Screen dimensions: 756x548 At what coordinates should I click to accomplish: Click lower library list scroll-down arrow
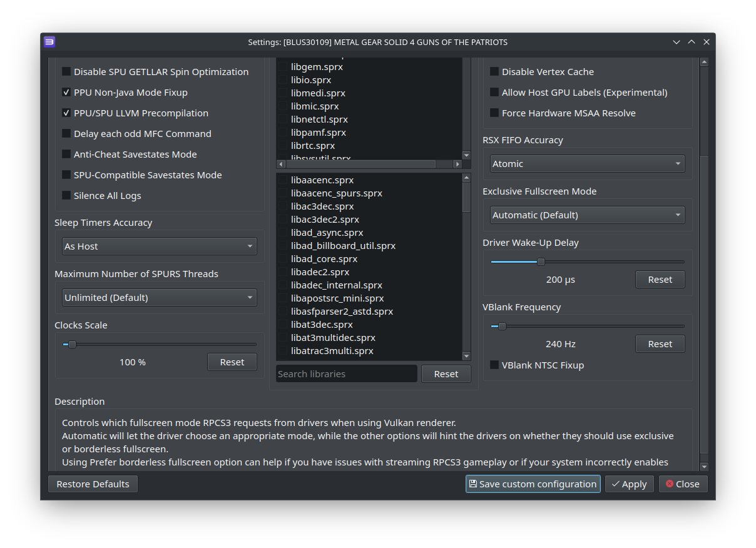point(466,356)
